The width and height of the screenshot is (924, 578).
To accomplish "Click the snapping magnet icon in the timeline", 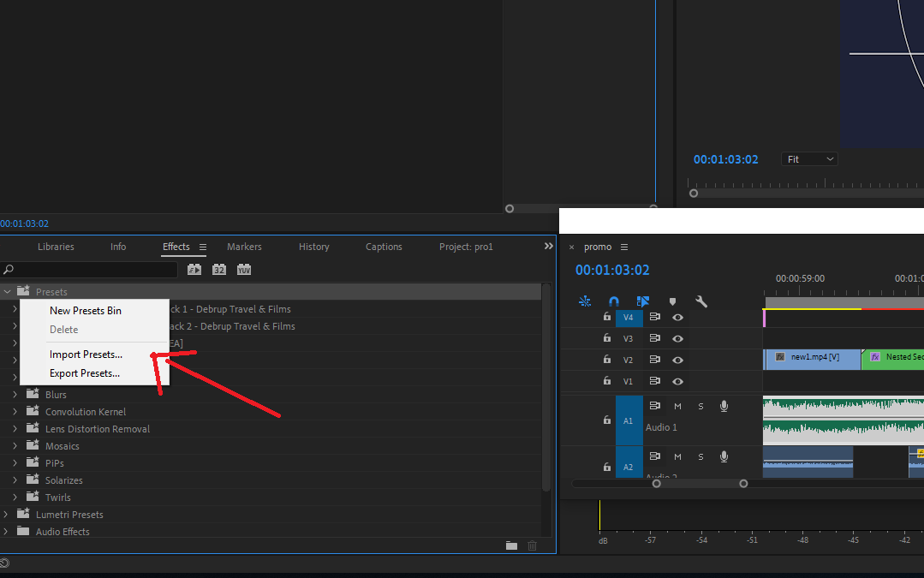I will pyautogui.click(x=614, y=301).
